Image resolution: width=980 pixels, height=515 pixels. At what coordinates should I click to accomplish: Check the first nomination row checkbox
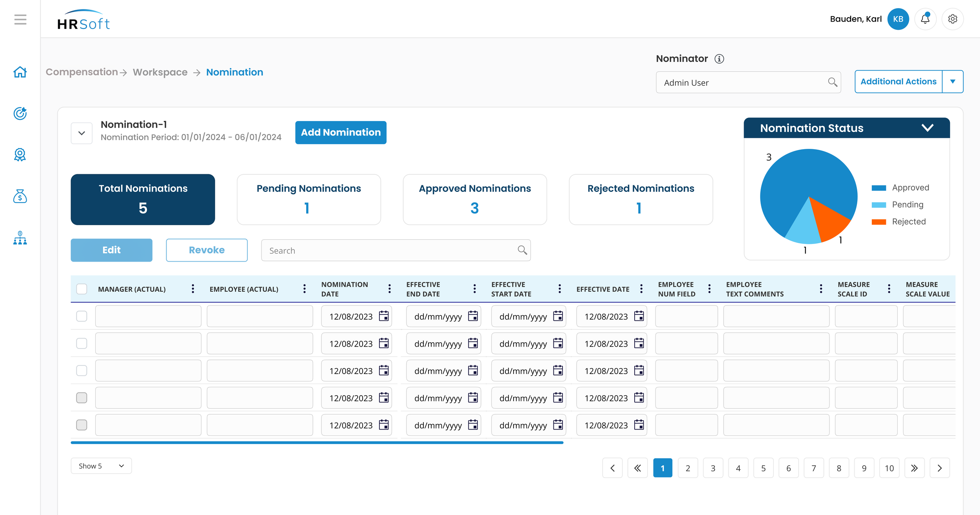tap(82, 316)
